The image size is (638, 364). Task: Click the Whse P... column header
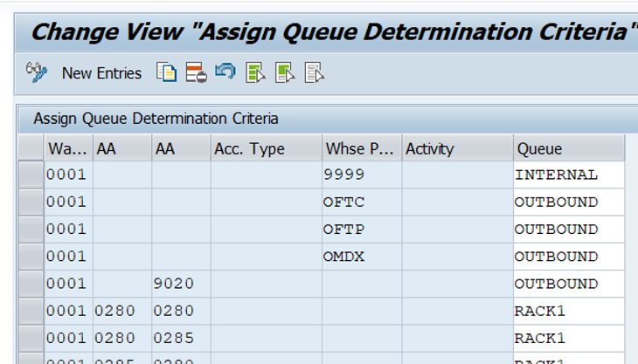[x=362, y=148]
